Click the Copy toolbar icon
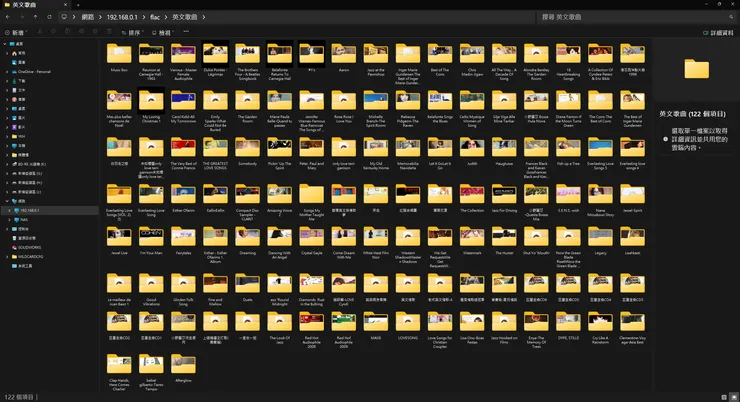 pos(53,32)
